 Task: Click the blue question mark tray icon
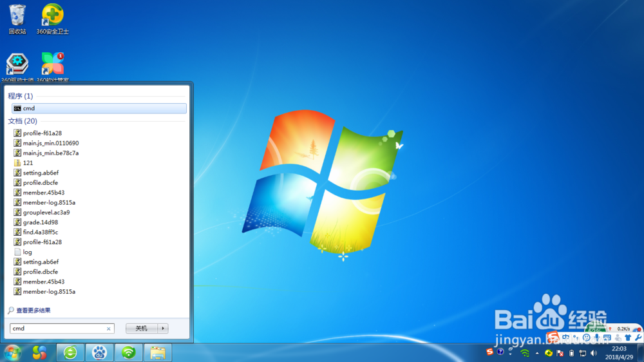(x=500, y=352)
